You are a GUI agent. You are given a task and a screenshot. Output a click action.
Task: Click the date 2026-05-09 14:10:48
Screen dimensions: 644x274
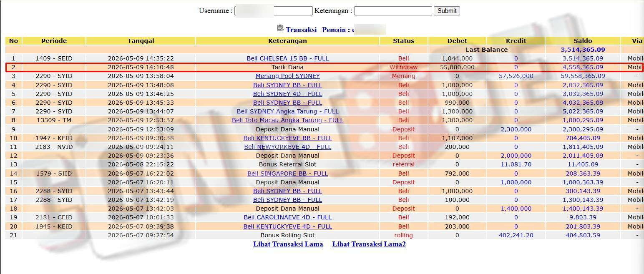(141, 67)
